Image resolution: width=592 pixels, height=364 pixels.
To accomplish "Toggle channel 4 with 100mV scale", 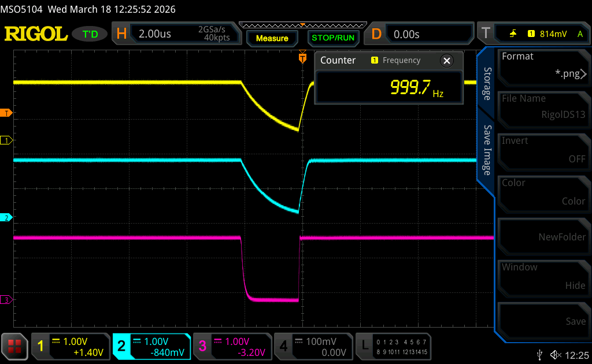I will coord(313,347).
